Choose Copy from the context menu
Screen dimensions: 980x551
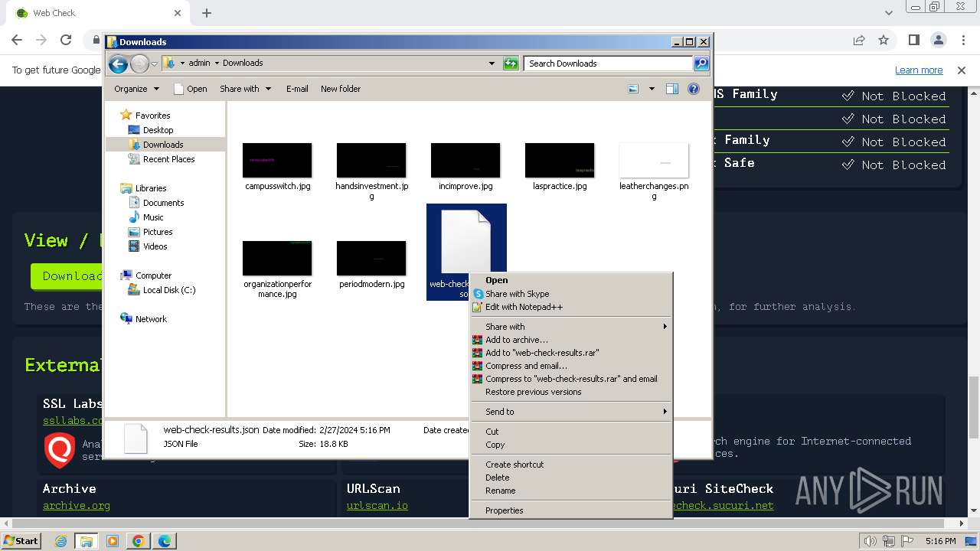[570, 445]
